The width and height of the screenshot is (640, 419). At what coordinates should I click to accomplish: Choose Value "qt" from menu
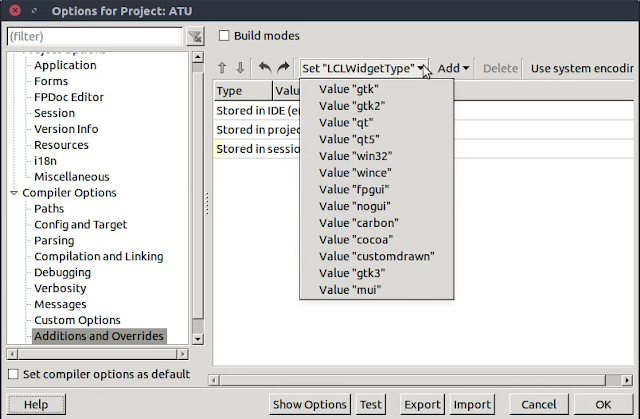coord(376,122)
